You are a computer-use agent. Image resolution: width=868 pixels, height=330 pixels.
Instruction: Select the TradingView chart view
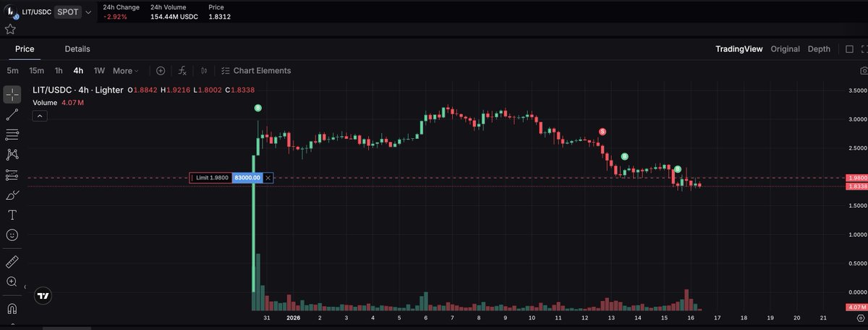(739, 49)
